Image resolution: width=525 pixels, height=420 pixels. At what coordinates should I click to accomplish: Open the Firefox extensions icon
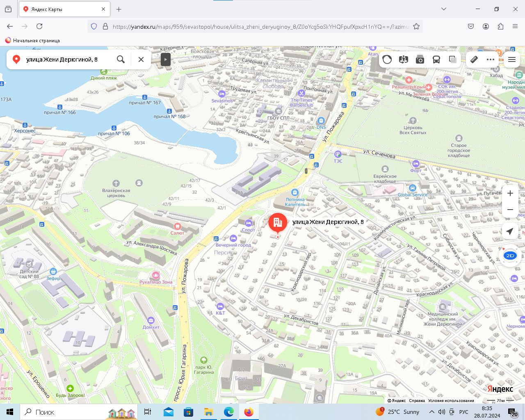pos(500,26)
